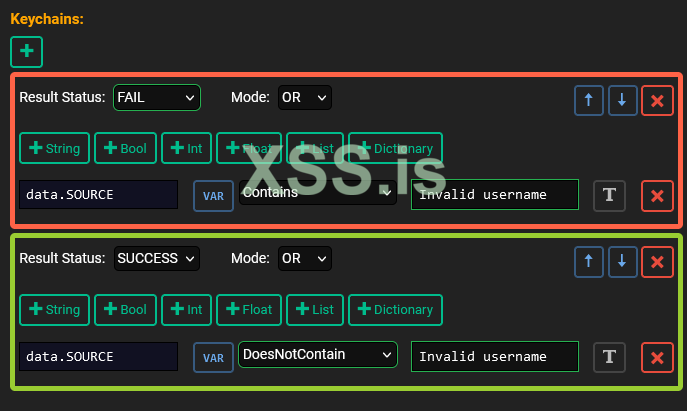
Task: Delete the SUCCESS keychain
Action: [657, 262]
